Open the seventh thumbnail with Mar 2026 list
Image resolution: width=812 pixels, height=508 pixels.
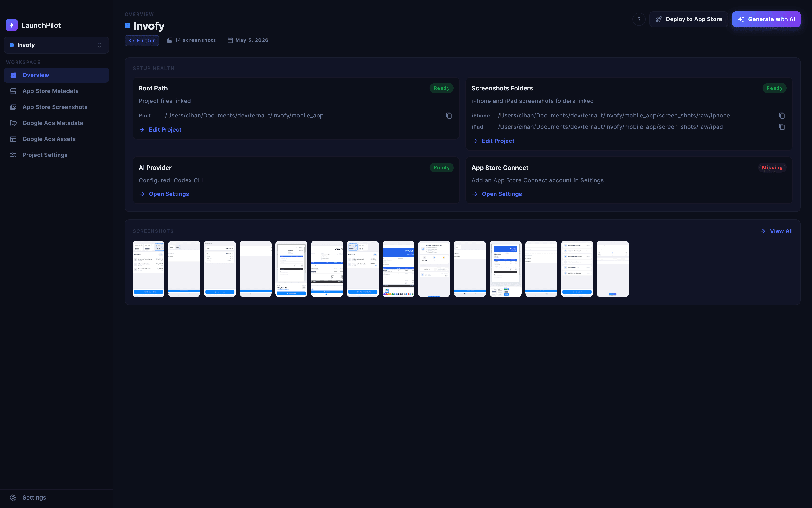click(363, 269)
